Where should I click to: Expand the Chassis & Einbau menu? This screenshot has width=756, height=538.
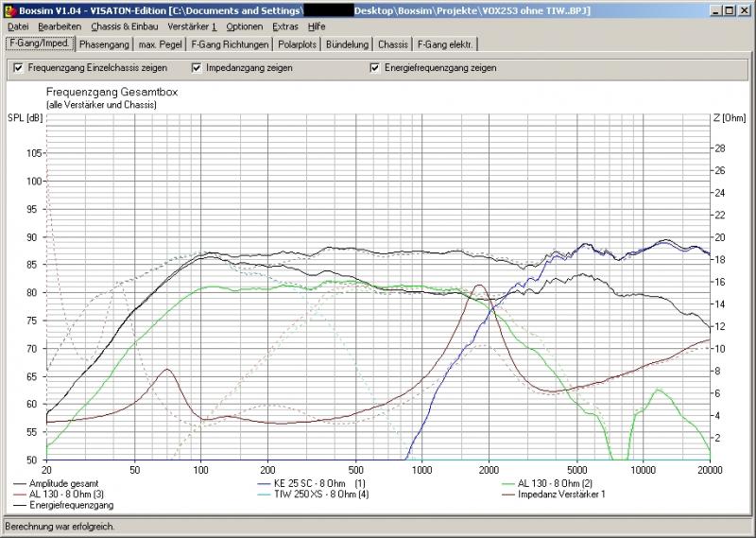pyautogui.click(x=125, y=26)
